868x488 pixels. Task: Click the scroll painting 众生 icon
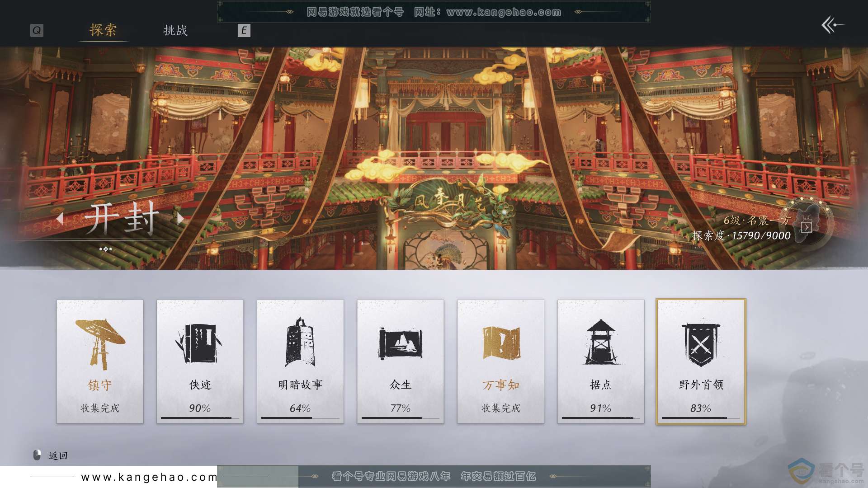coord(400,343)
